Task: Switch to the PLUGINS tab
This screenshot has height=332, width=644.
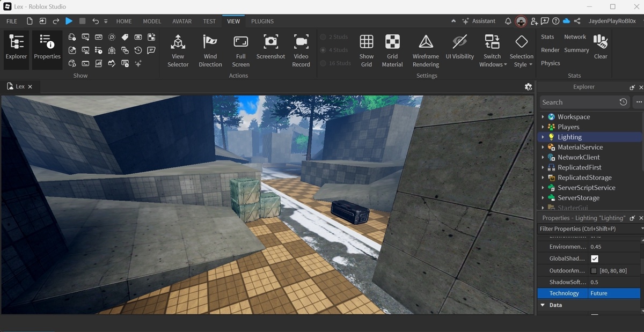Action: coord(262,21)
